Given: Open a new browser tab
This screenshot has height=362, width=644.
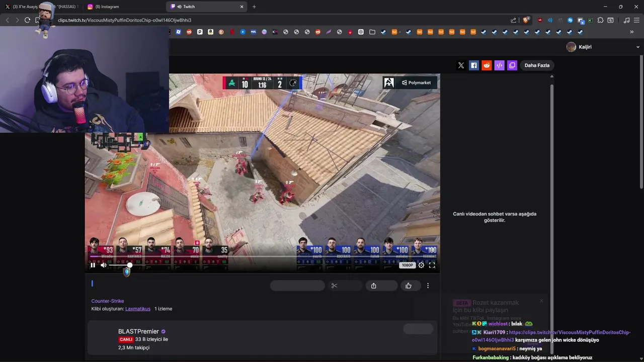Looking at the screenshot, I should tap(254, 7).
